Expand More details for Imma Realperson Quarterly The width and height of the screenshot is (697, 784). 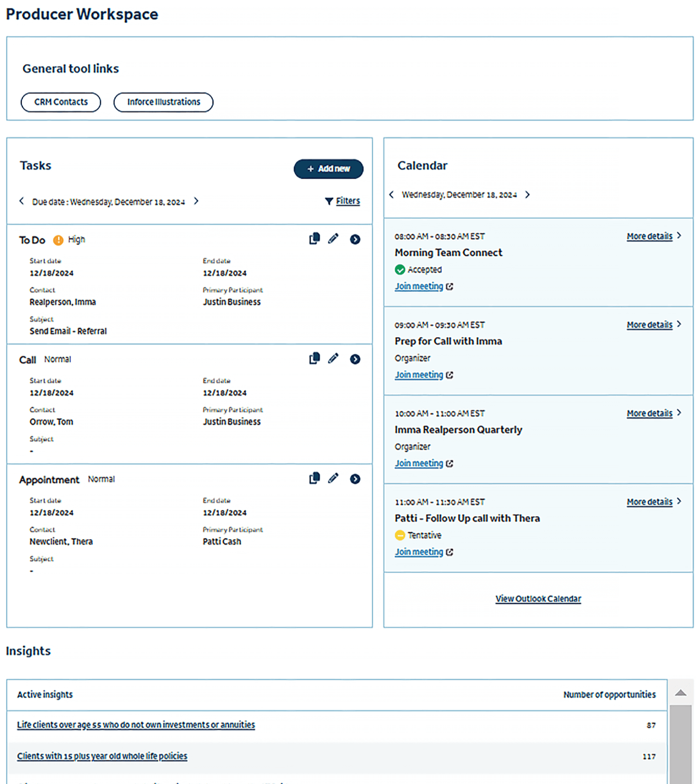(x=653, y=413)
